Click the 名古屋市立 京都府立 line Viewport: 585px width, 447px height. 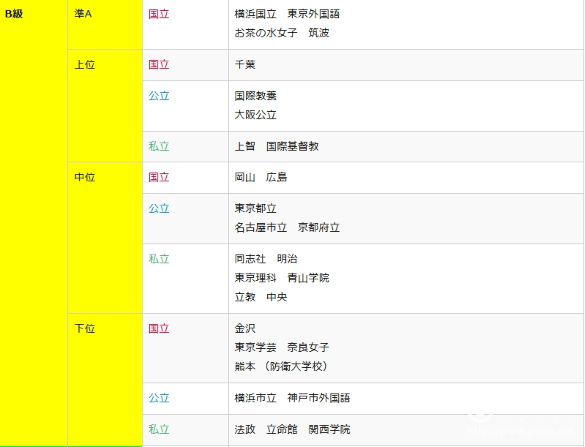click(287, 227)
